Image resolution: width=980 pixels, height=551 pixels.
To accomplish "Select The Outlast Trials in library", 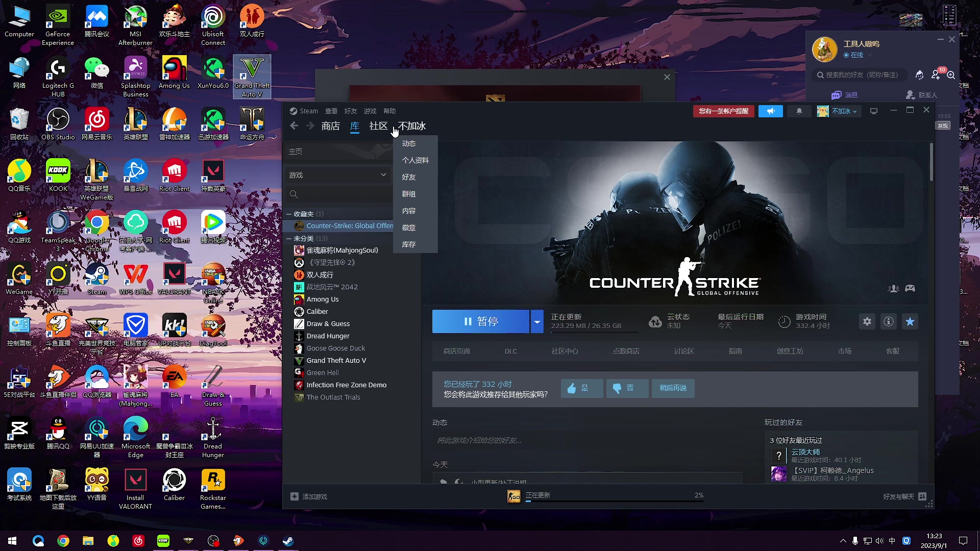I will coord(333,397).
